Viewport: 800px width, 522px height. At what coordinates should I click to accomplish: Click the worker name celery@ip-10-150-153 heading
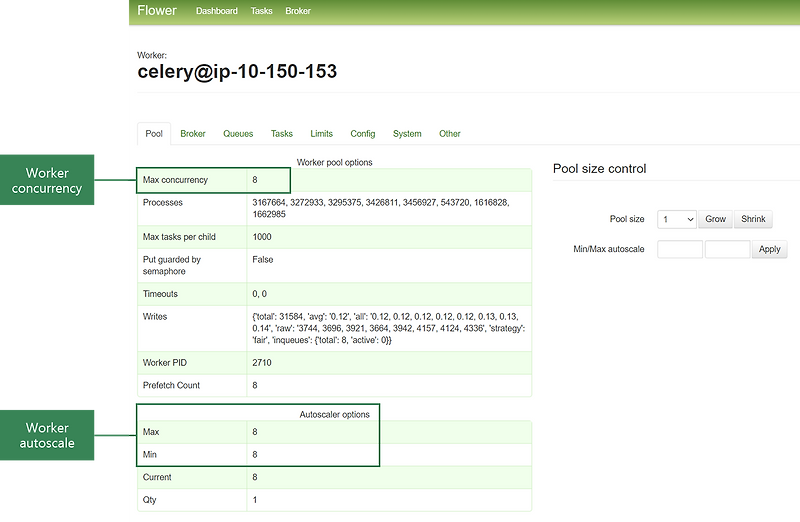pyautogui.click(x=237, y=71)
